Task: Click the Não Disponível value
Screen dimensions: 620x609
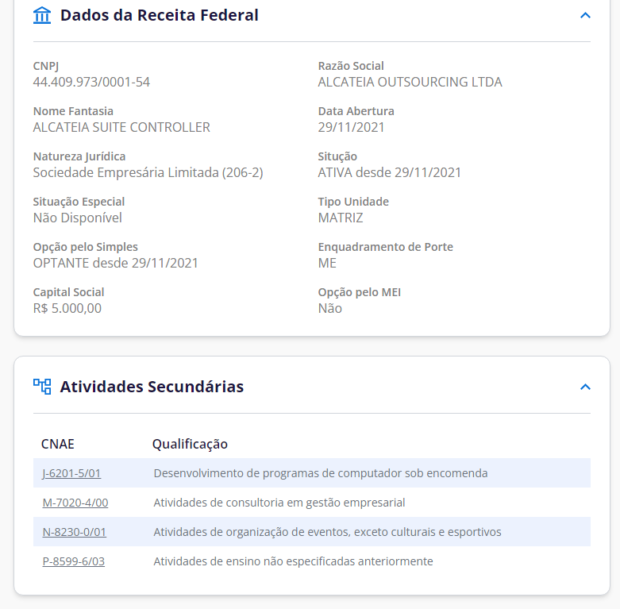Action: 78,218
